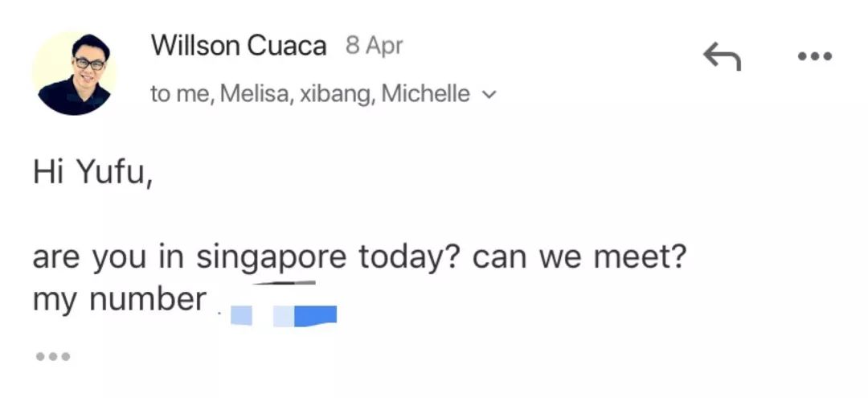Tap the "my number" text
The width and height of the screenshot is (868, 398).
coord(119,300)
